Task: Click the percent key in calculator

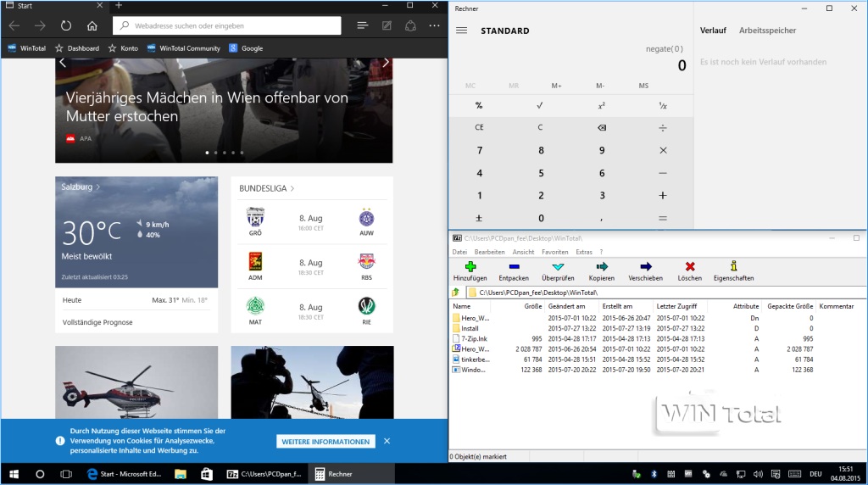Action: tap(480, 105)
